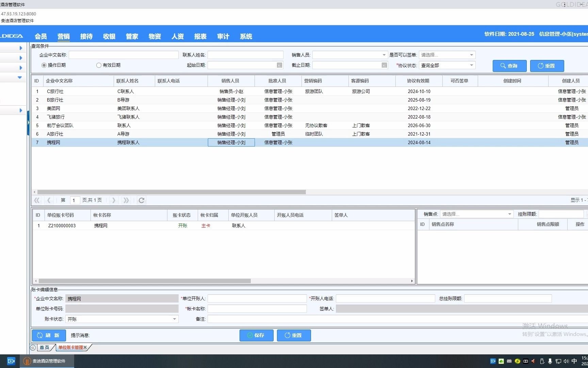Switch the 中 input method indicator
Screen dimensions: 588x368
(574, 361)
